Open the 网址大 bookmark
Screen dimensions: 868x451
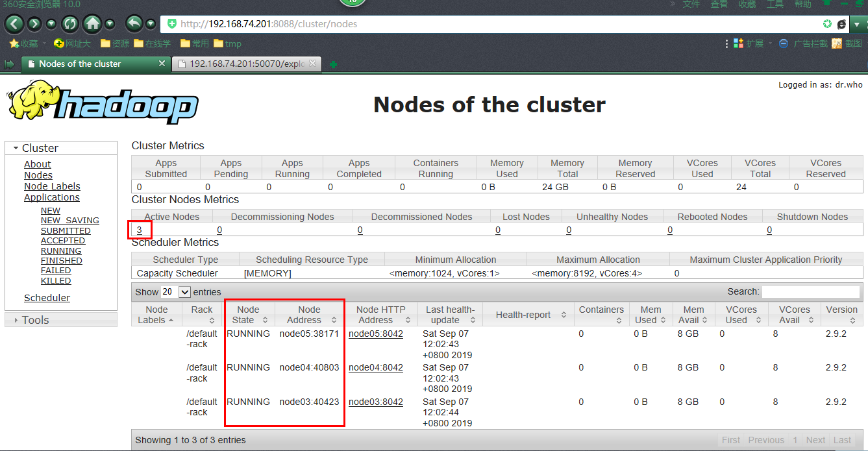coord(73,43)
